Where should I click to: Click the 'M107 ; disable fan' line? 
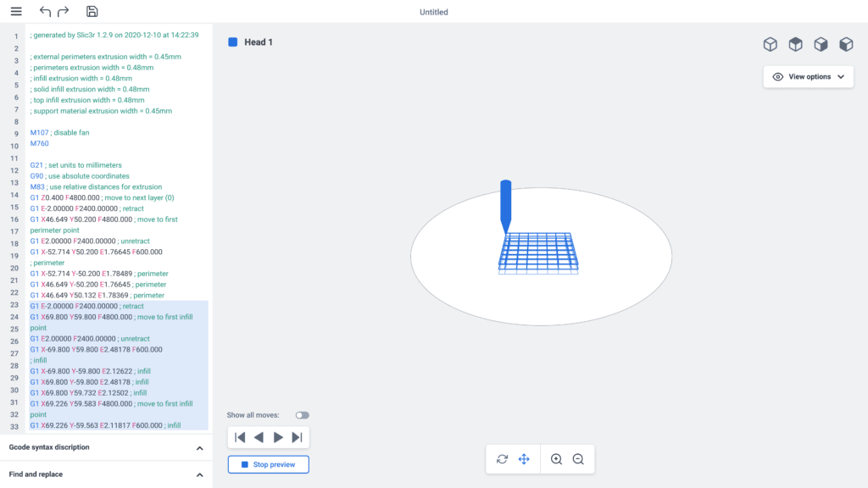(x=60, y=133)
